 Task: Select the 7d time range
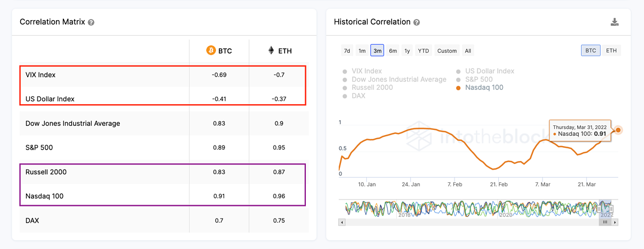pos(347,51)
